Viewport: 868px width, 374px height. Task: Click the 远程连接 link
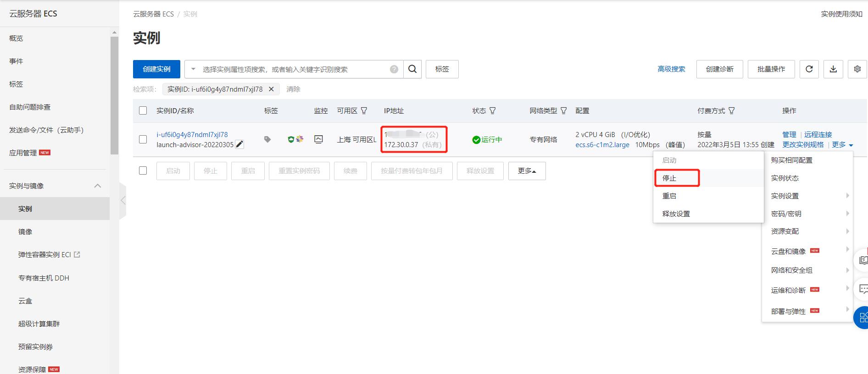[x=818, y=134]
